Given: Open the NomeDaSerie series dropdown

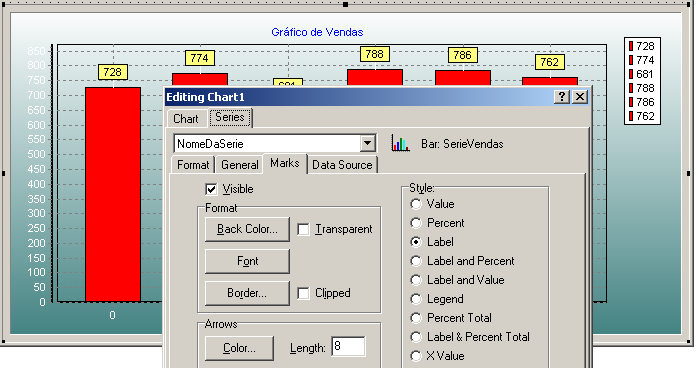Looking at the screenshot, I should tap(367, 143).
